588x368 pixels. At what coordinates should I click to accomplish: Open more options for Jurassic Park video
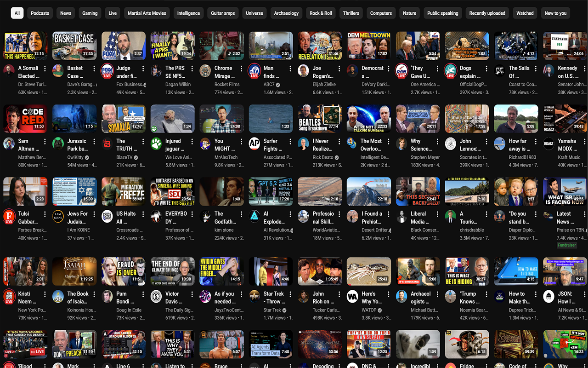tap(94, 142)
